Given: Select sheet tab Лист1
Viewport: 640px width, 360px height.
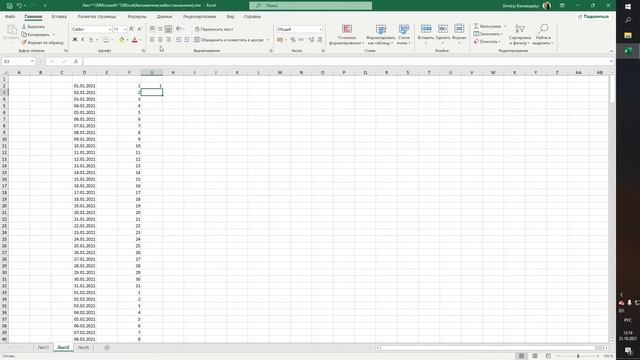Looking at the screenshot, I should pos(43,348).
